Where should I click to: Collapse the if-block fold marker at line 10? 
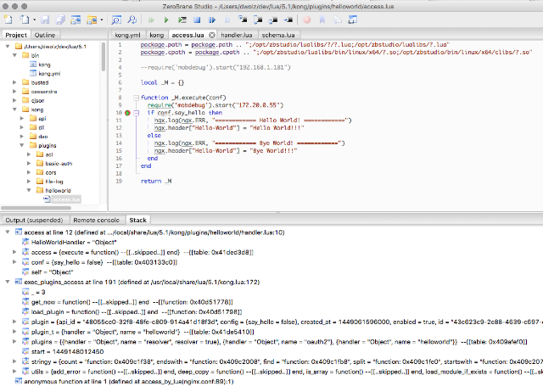137,113
